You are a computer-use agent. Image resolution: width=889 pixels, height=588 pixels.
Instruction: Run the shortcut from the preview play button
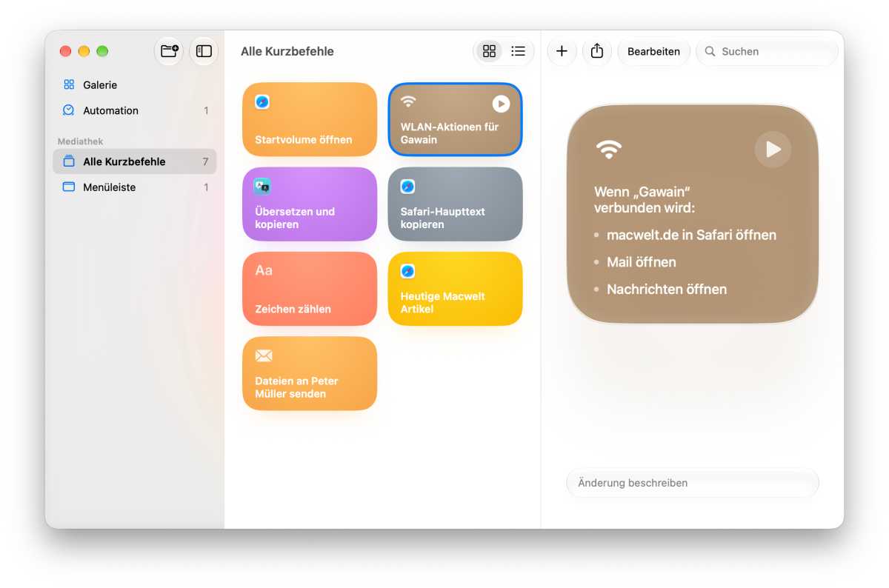pos(773,150)
